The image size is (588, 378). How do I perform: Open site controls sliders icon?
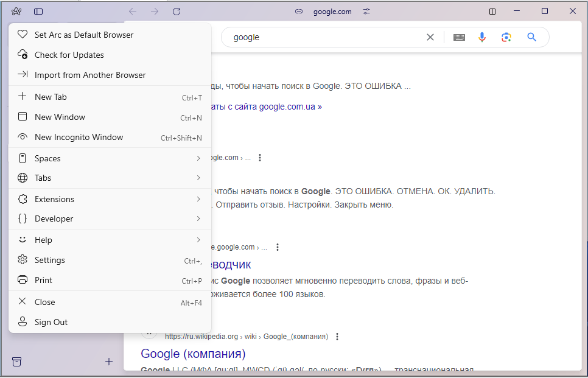[x=366, y=12]
